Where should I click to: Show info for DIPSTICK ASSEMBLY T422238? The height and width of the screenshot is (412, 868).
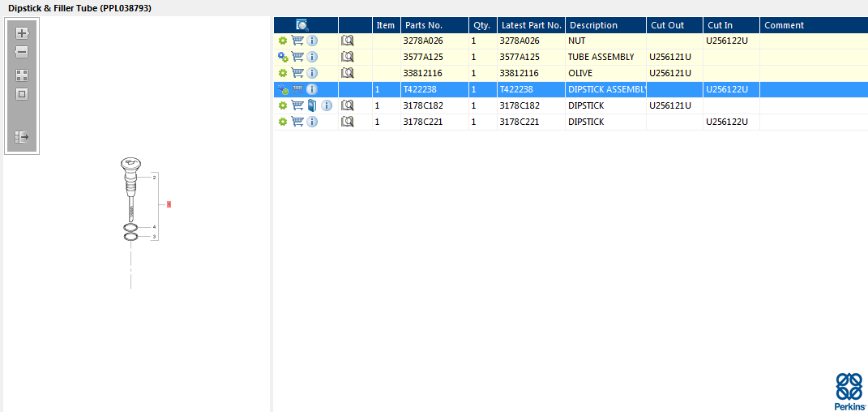[x=312, y=89]
